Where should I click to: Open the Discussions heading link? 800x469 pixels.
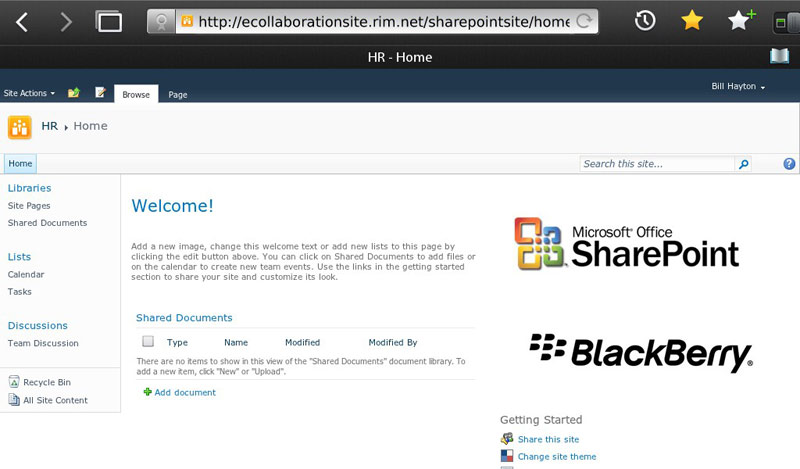tap(38, 326)
